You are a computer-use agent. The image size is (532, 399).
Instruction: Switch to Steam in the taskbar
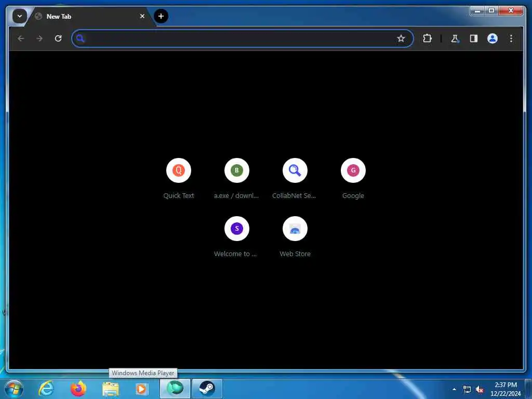207,389
